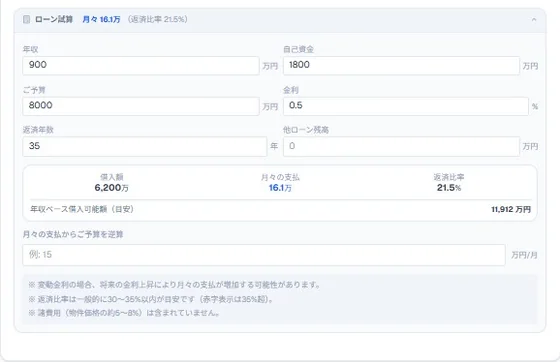Focus the 金利 input showing 0.5
Viewport: 560px width, 362px height.
click(406, 106)
